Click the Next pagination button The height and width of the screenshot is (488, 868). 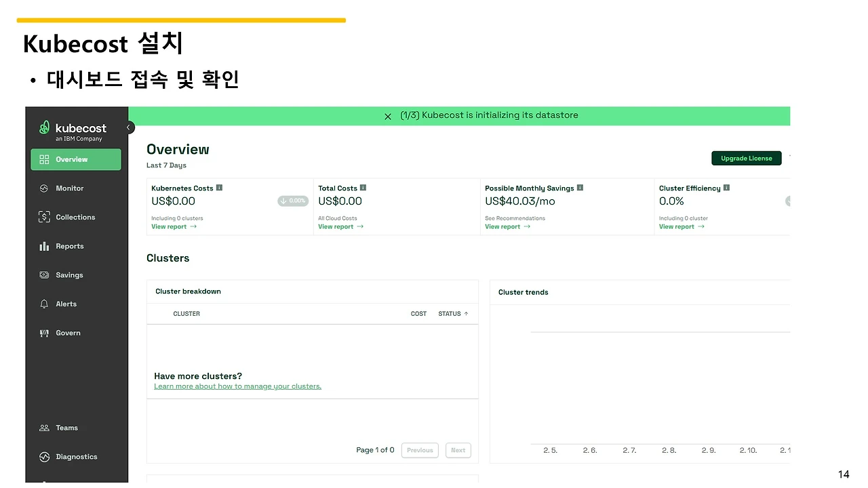[x=458, y=450]
